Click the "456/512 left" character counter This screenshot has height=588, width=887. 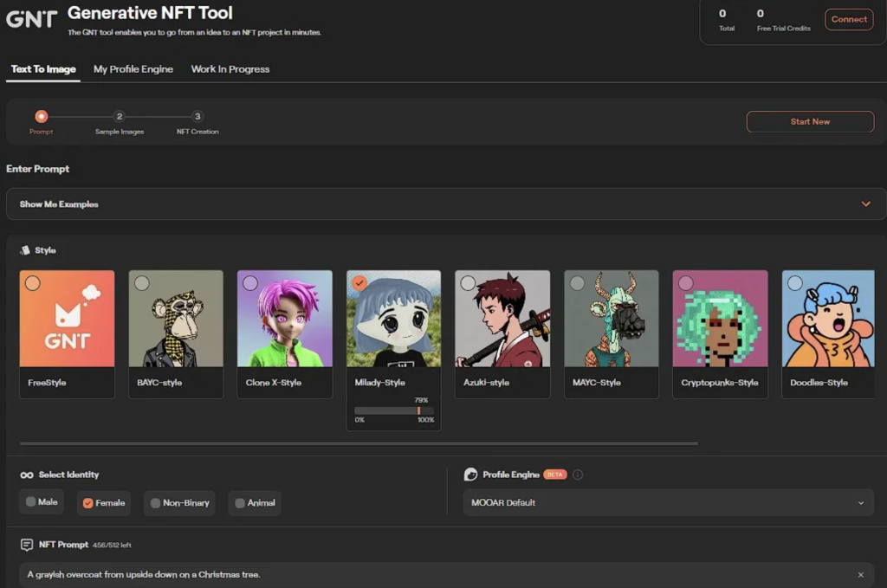tap(112, 545)
